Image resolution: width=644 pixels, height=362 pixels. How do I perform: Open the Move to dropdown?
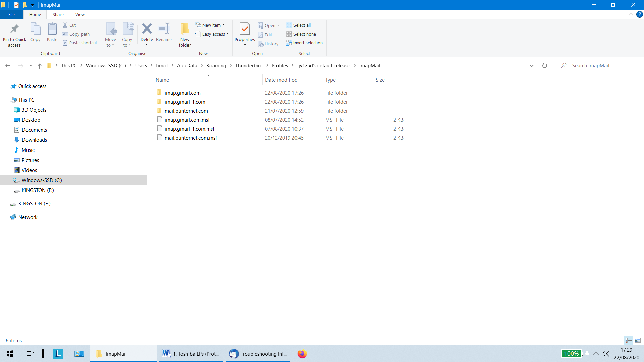110,35
